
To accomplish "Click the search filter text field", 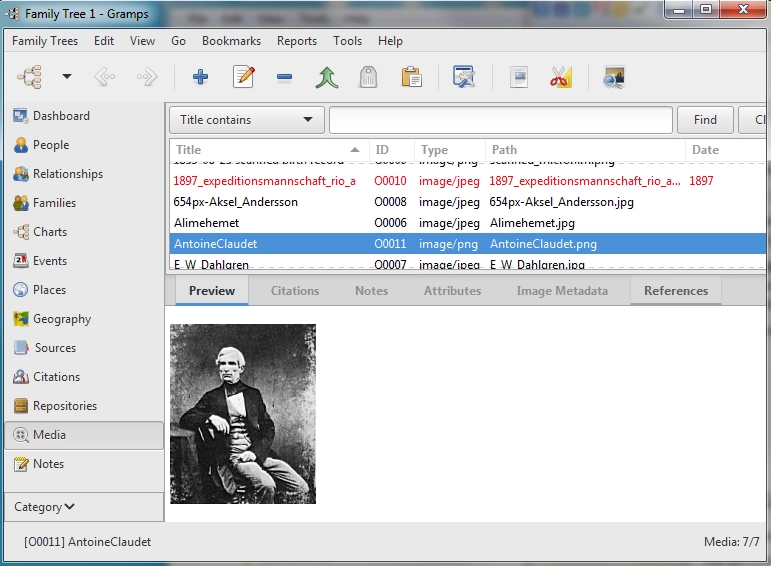I will [x=501, y=120].
